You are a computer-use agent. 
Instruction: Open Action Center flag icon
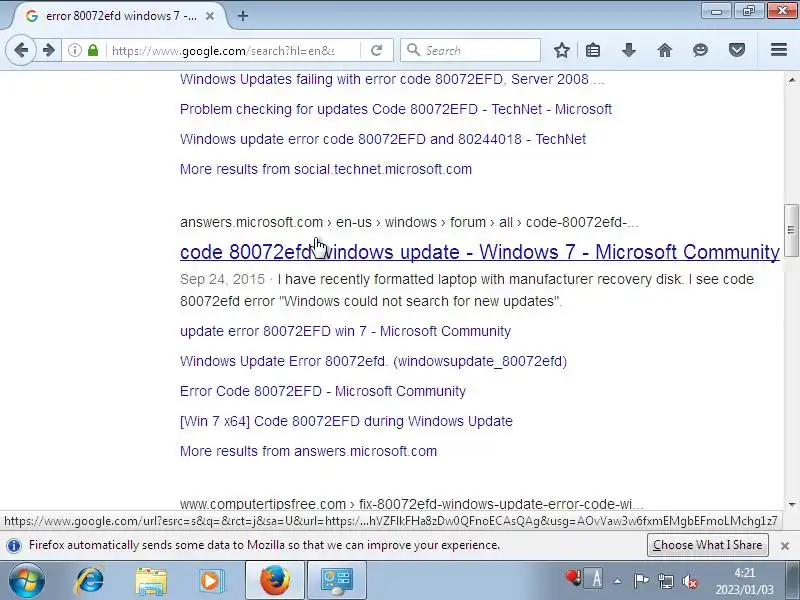[x=641, y=581]
